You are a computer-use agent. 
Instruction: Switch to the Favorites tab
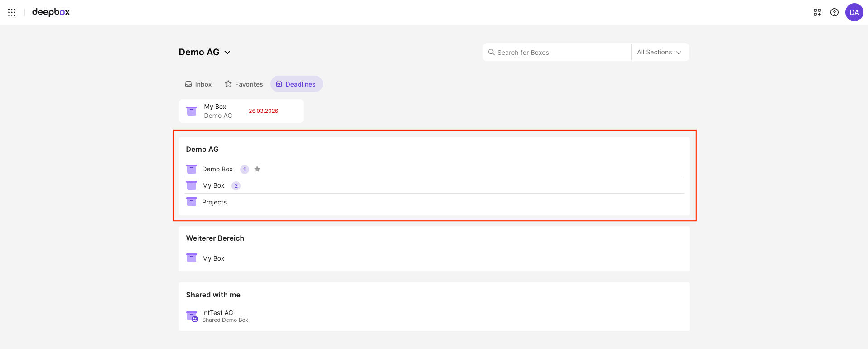(x=244, y=84)
